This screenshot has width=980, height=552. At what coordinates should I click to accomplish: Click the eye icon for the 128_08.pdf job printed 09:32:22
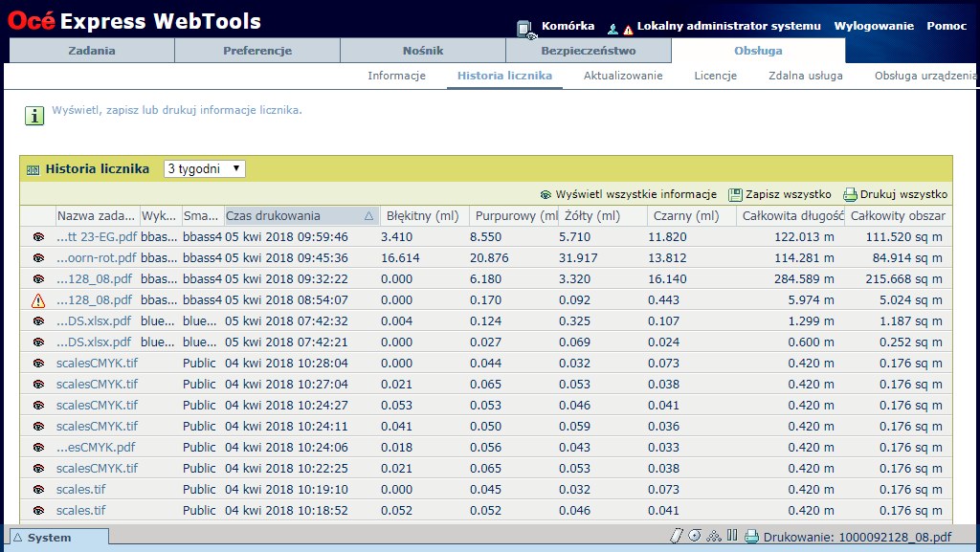coord(38,279)
